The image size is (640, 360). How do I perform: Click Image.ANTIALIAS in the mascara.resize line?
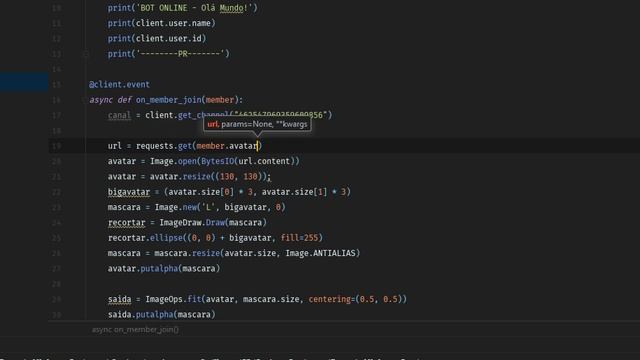tap(320, 253)
